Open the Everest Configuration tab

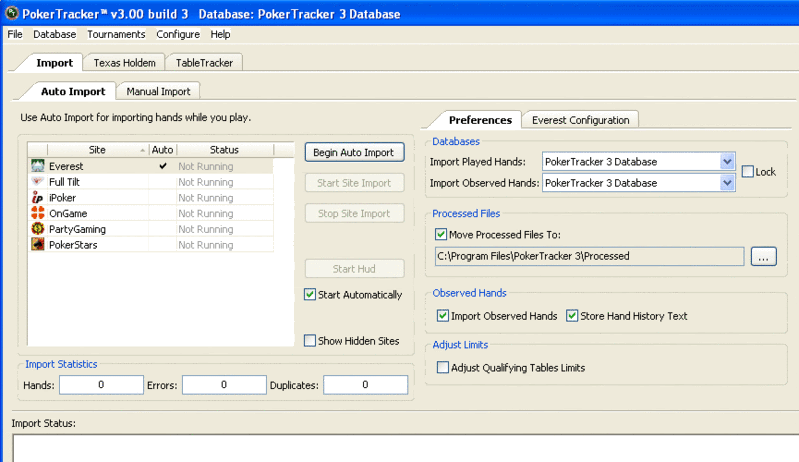click(580, 120)
